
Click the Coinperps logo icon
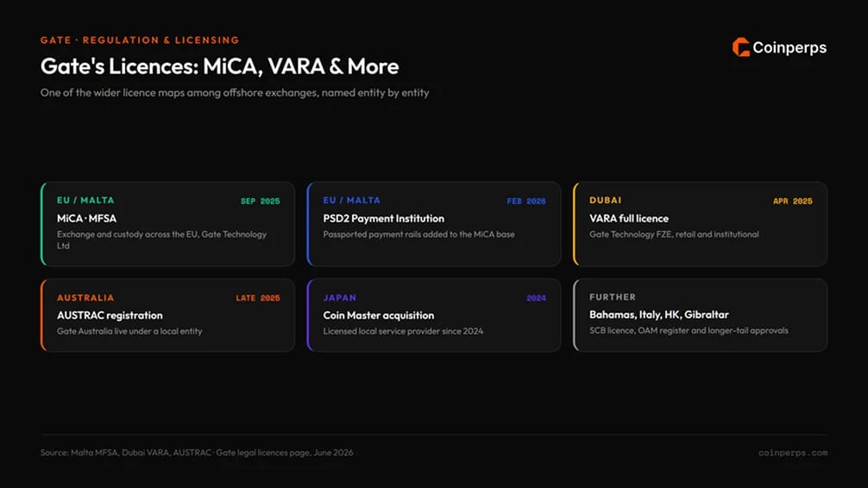point(740,47)
